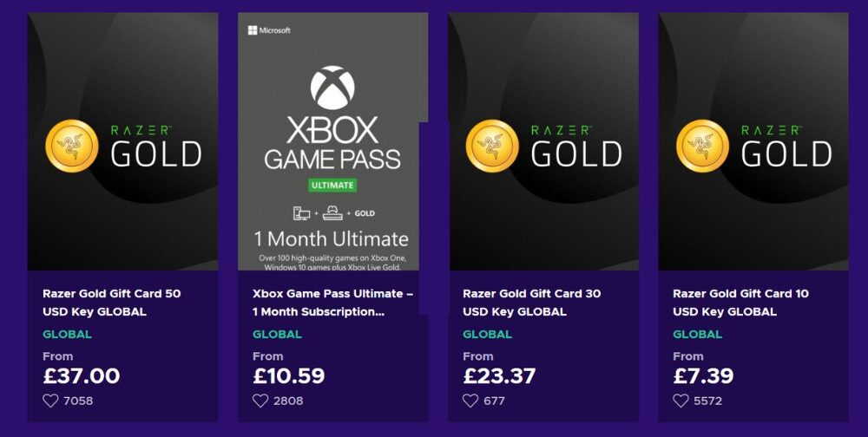
Task: Click the GLOBAL label under Xbox Game Pass
Action: 277,335
